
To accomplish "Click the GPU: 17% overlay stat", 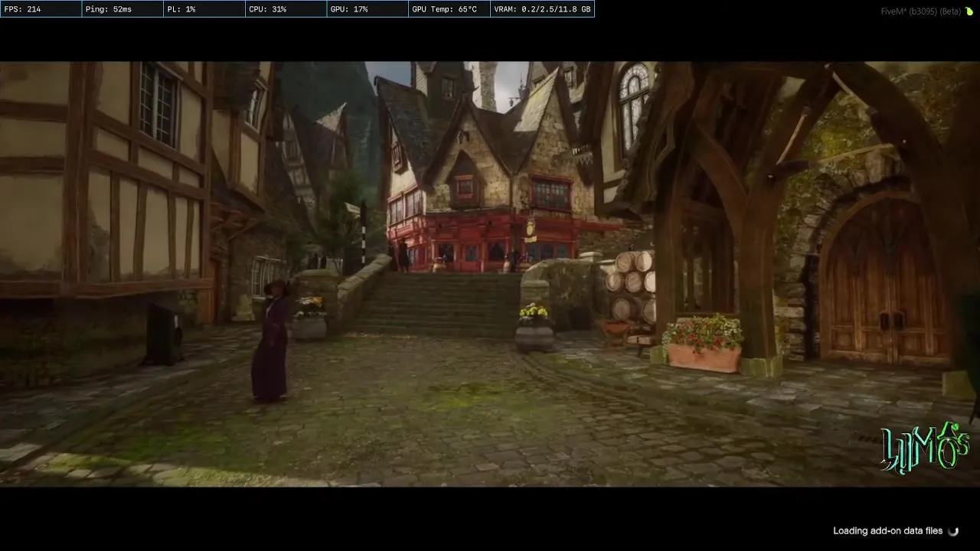I will [x=367, y=9].
